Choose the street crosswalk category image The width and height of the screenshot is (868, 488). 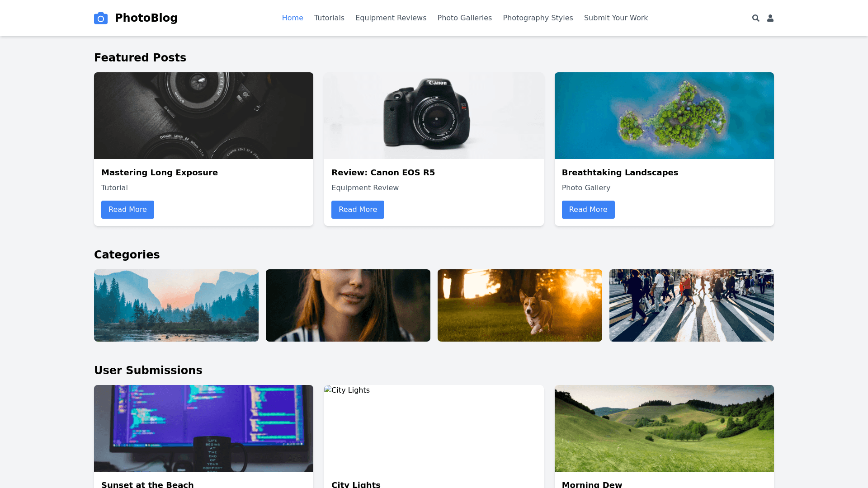(x=692, y=305)
